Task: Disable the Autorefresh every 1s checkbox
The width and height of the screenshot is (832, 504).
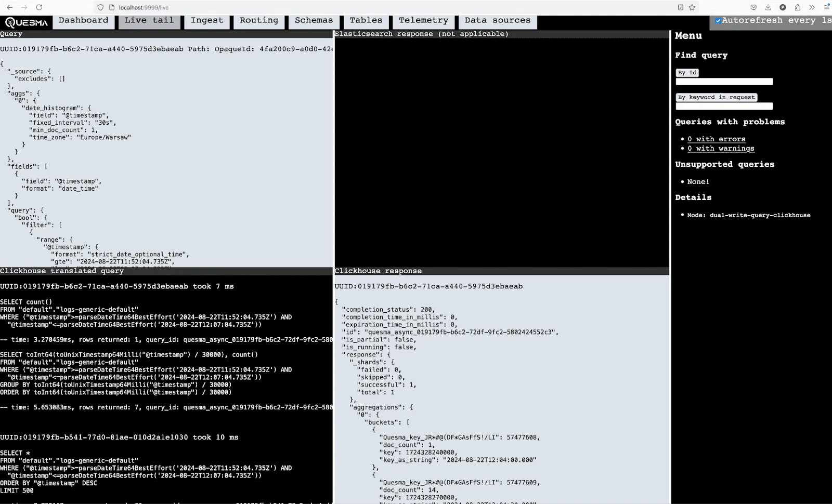Action: 719,20
